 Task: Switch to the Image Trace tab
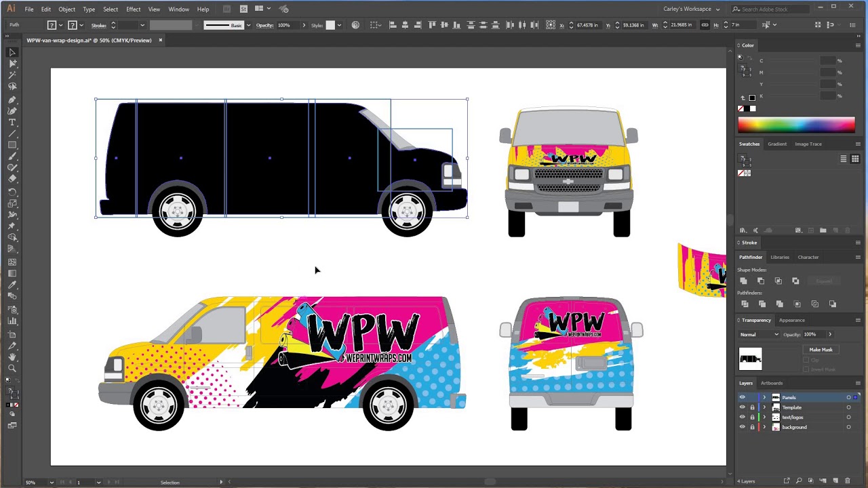808,144
